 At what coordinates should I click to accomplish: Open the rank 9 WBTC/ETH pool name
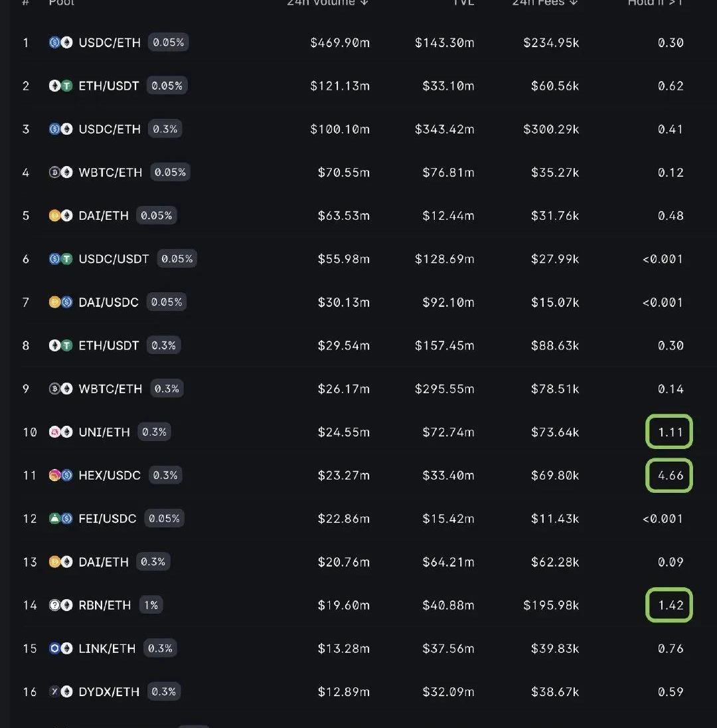tap(110, 389)
